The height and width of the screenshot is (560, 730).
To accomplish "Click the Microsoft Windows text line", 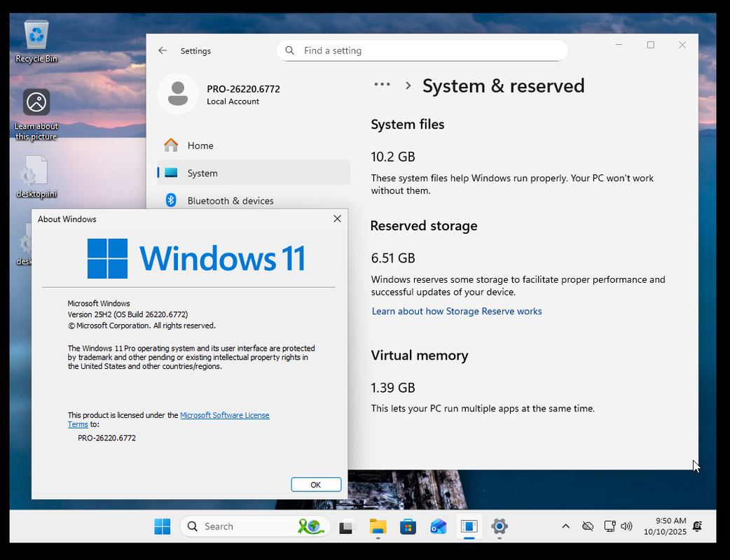I will tap(99, 303).
